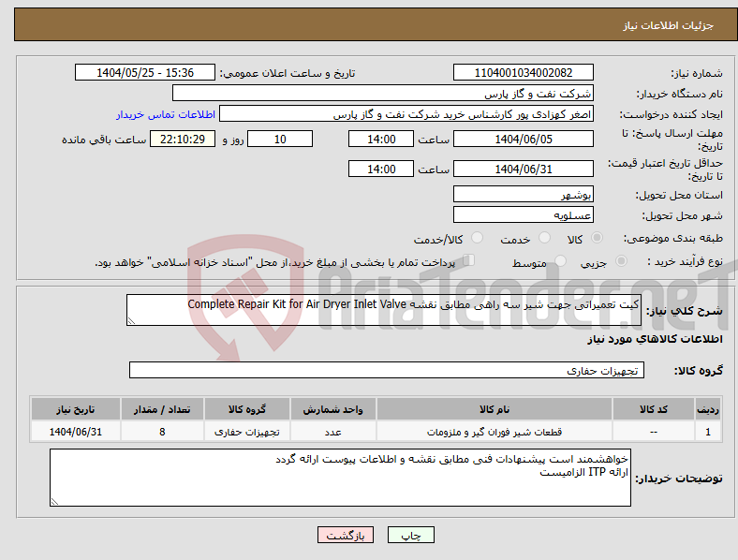Viewport: 738px width, 560px height.
Task: Click the item name قطعات شیر فوران گیر cell
Action: (494, 432)
